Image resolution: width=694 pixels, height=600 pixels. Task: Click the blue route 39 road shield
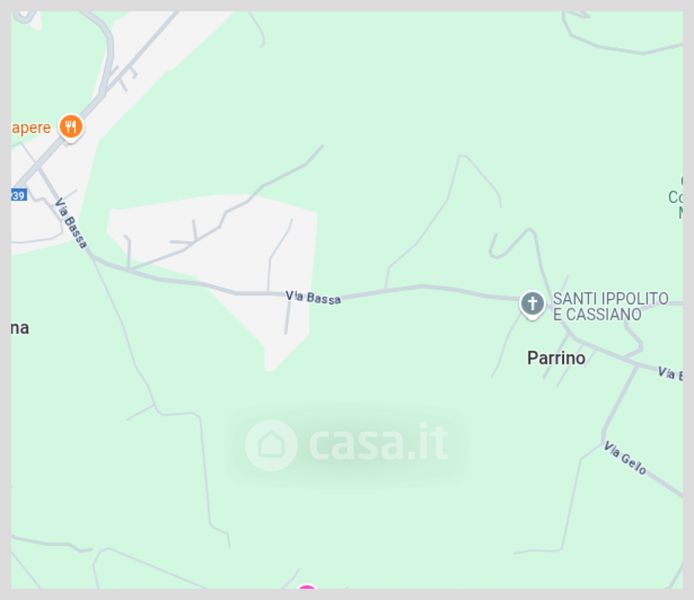point(19,195)
